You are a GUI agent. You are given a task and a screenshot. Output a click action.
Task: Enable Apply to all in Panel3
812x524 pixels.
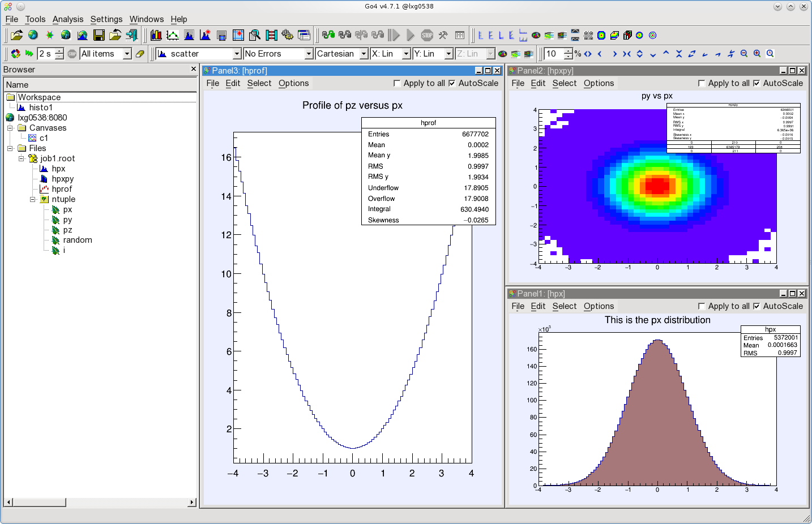396,83
